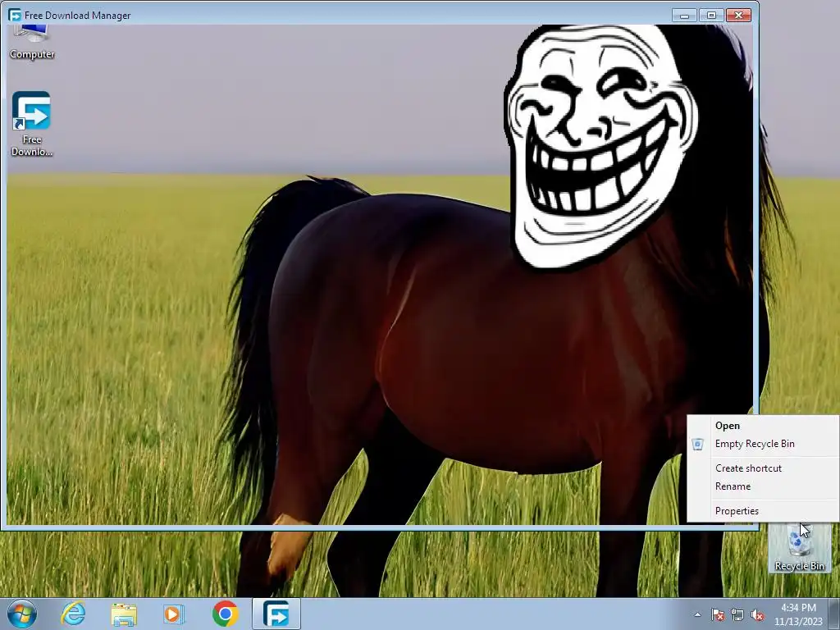The image size is (840, 630).
Task: Open the clock showing 4:34 PM
Action: click(x=798, y=614)
